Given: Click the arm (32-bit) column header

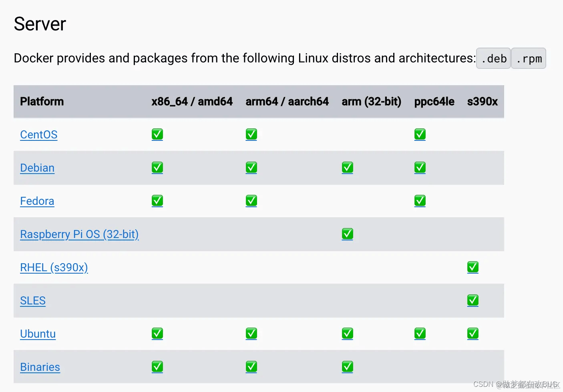Looking at the screenshot, I should click(372, 102).
